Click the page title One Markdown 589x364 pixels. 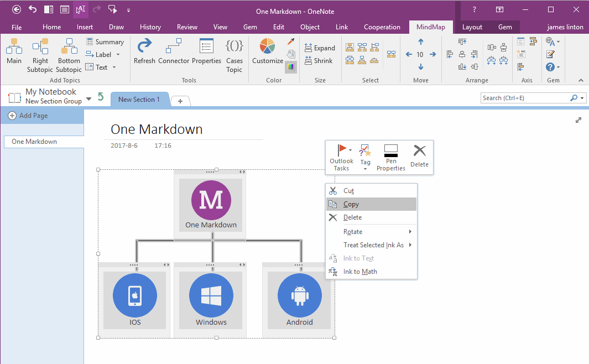click(x=157, y=129)
